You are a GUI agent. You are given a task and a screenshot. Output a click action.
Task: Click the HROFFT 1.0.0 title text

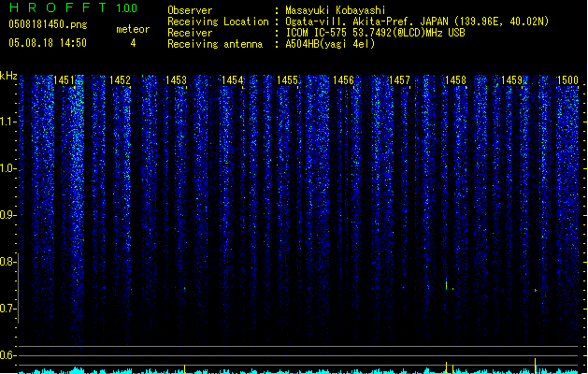tap(73, 7)
